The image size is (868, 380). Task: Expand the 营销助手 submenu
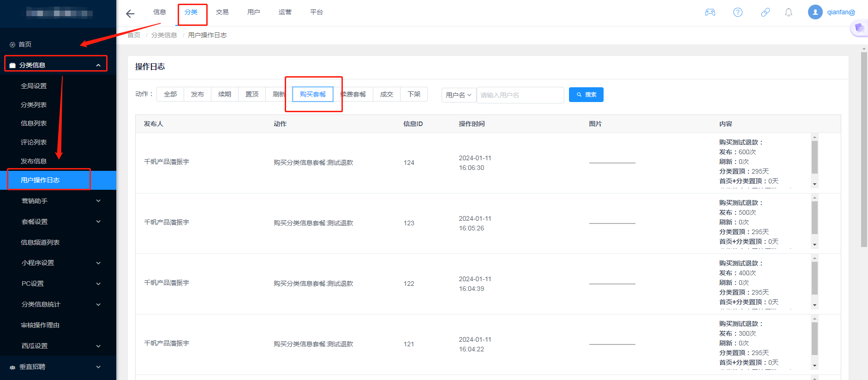[98, 201]
